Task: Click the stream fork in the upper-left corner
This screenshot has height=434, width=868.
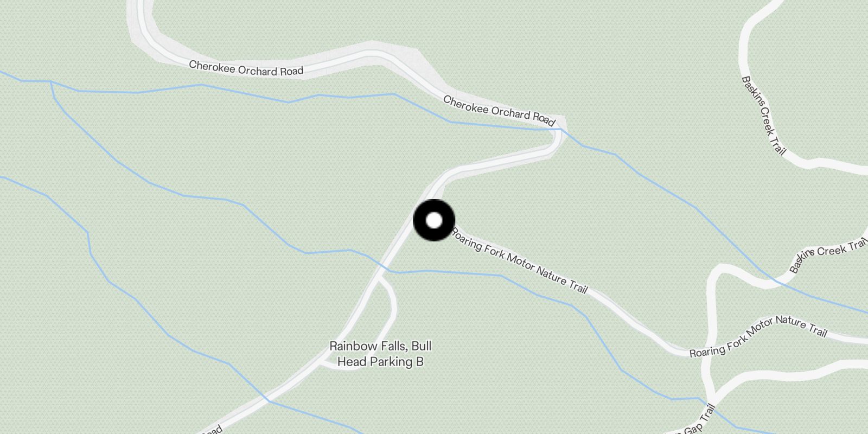Action: point(51,82)
